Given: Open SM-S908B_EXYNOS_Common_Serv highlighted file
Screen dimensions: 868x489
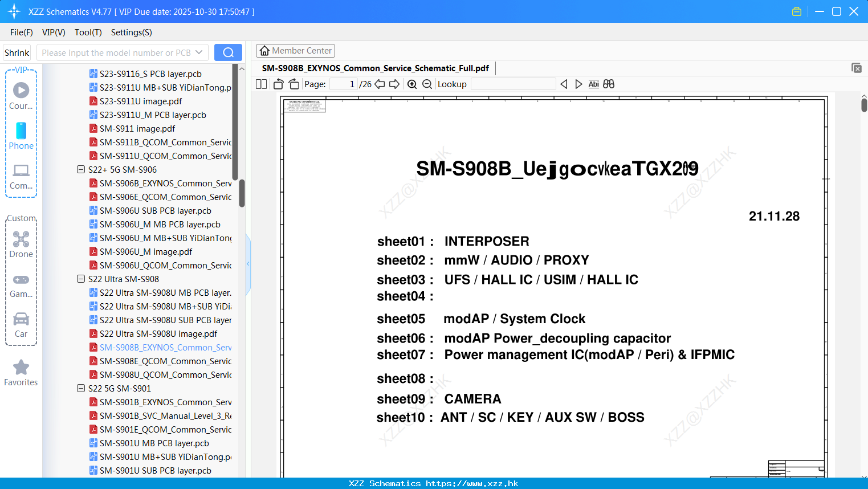Looking at the screenshot, I should pyautogui.click(x=160, y=347).
